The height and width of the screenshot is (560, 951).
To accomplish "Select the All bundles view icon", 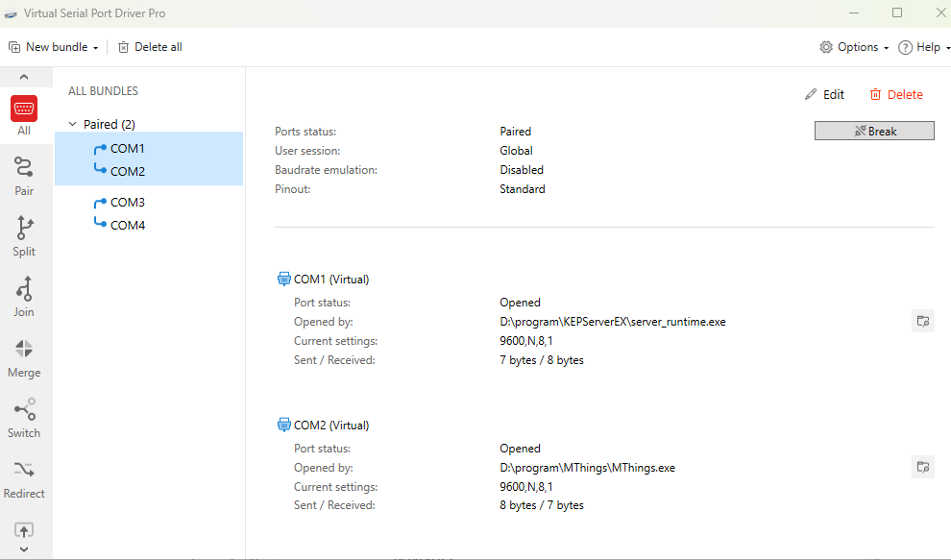I will [x=24, y=109].
